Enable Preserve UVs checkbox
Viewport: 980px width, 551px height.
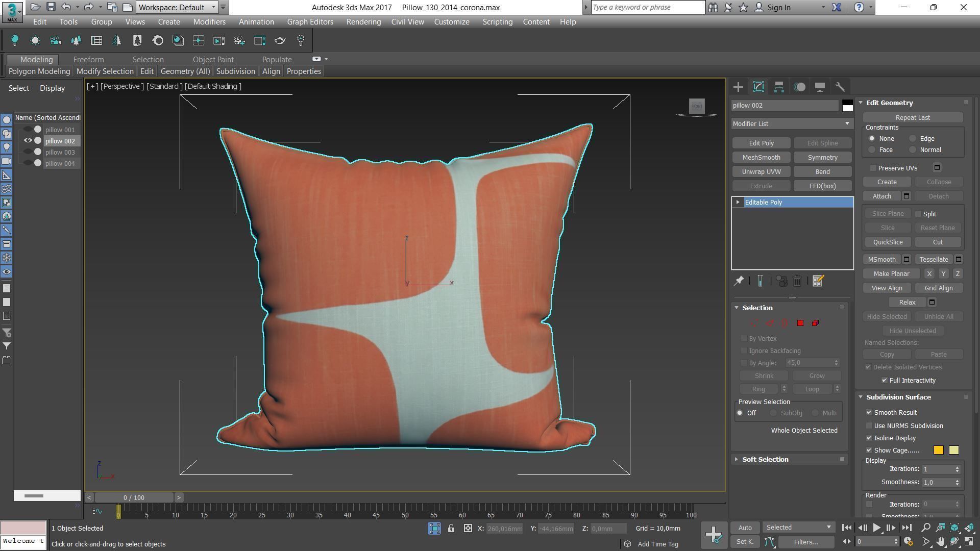(873, 168)
